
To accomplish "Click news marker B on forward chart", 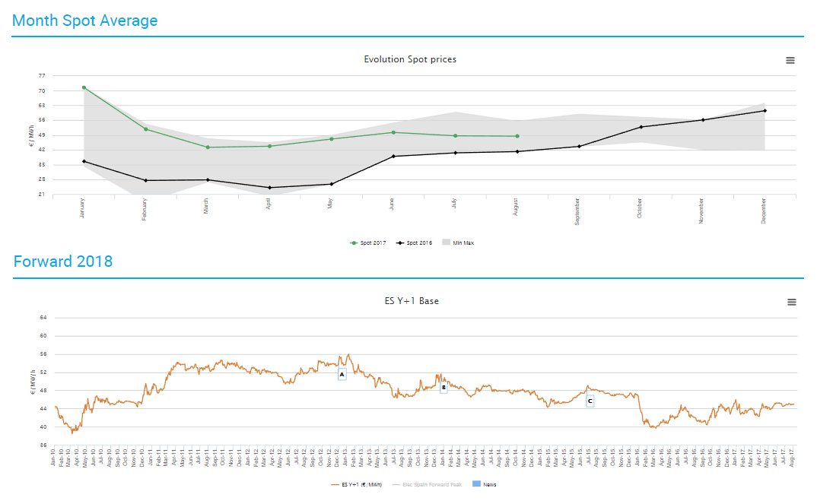I will (x=443, y=387).
